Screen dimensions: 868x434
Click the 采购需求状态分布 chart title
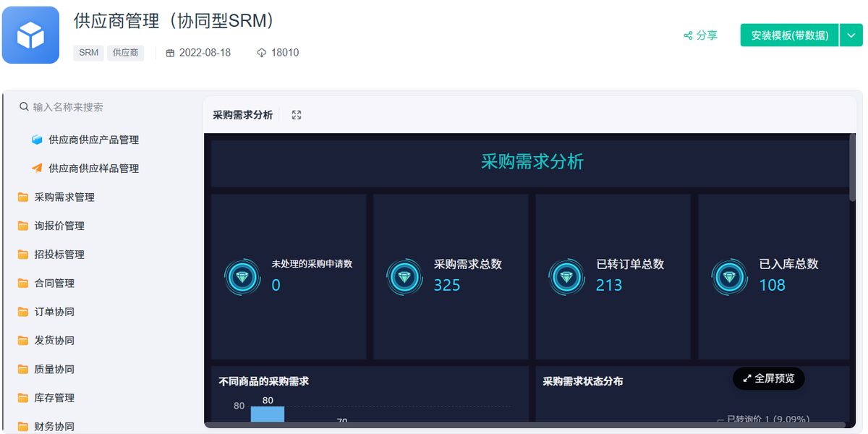click(x=583, y=380)
